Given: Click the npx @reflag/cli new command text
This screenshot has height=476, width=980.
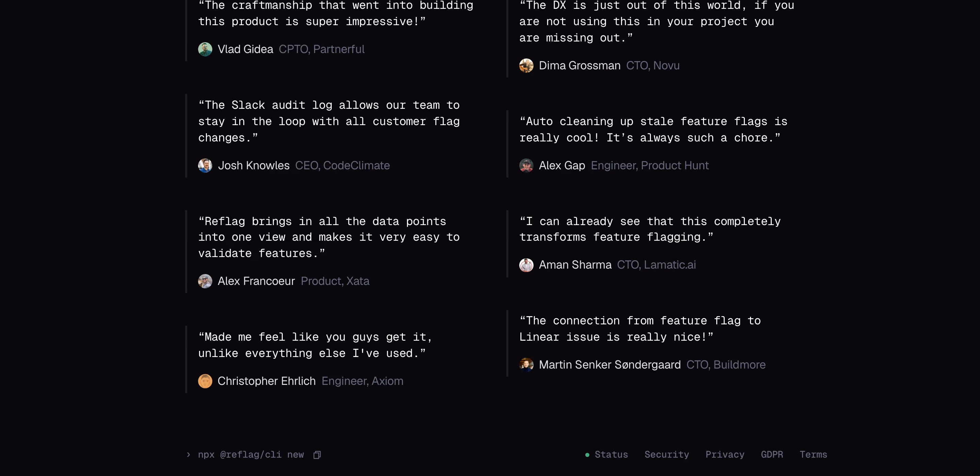Looking at the screenshot, I should 251,455.
